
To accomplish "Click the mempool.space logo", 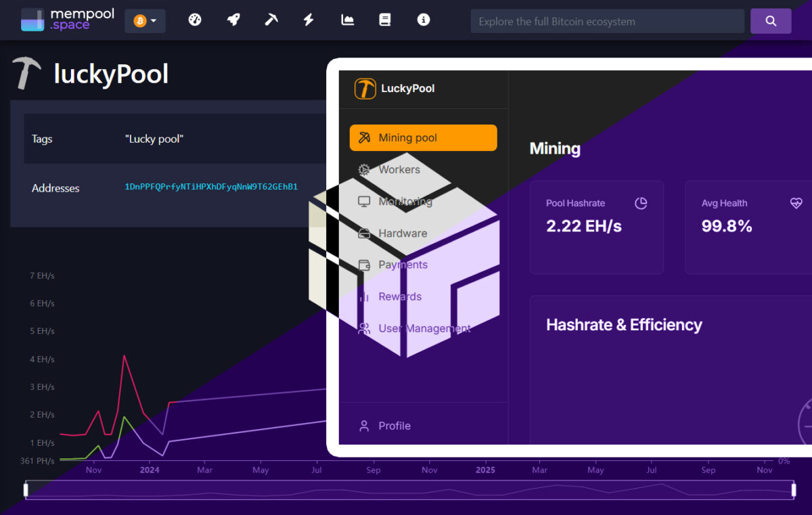I will click(x=68, y=20).
